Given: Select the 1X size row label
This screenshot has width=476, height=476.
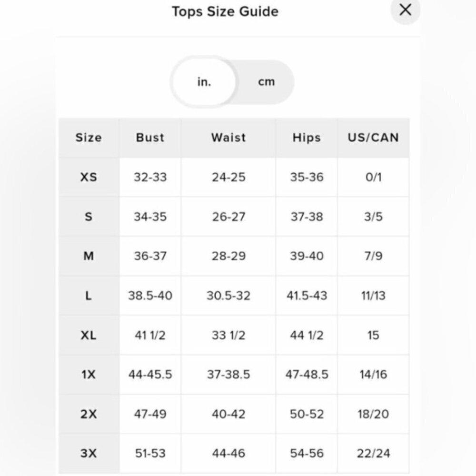Looking at the screenshot, I should (89, 375).
